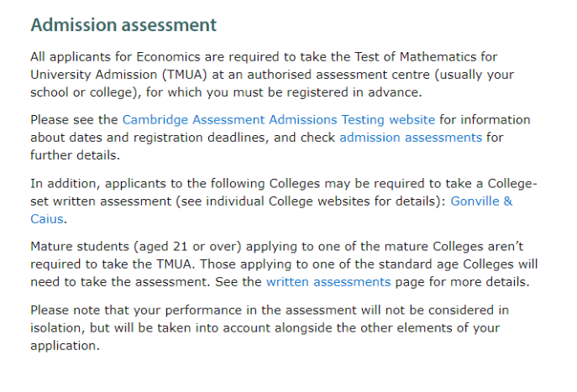Screen dimensions: 577x392
Task: Open the "Gonville &" college link
Action: (481, 201)
